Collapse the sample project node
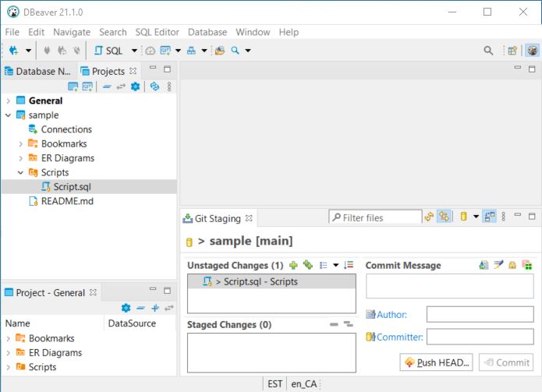542x392 pixels. point(9,115)
